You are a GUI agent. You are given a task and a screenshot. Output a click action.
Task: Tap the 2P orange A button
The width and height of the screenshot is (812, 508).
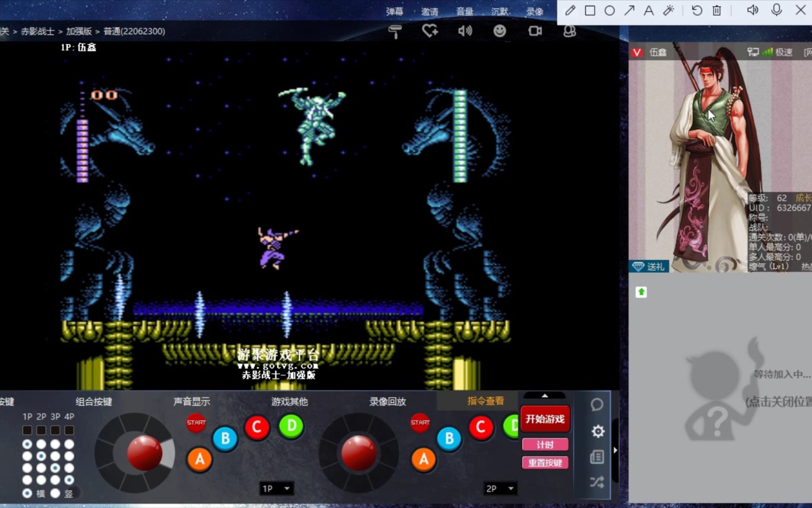point(424,459)
